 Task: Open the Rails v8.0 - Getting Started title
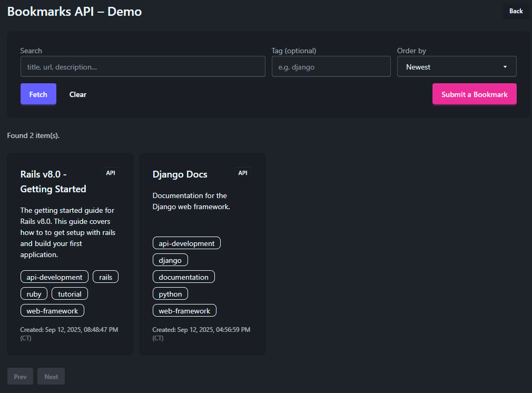click(53, 181)
